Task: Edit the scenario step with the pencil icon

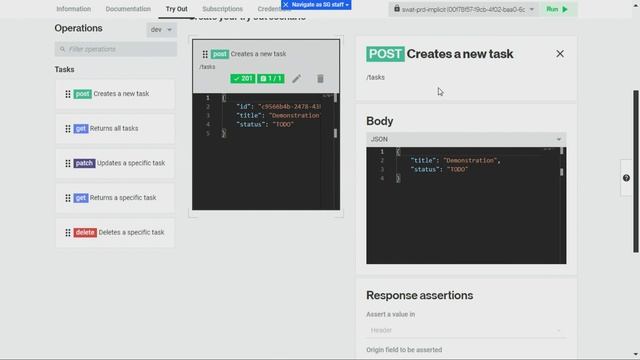Action: click(x=297, y=78)
